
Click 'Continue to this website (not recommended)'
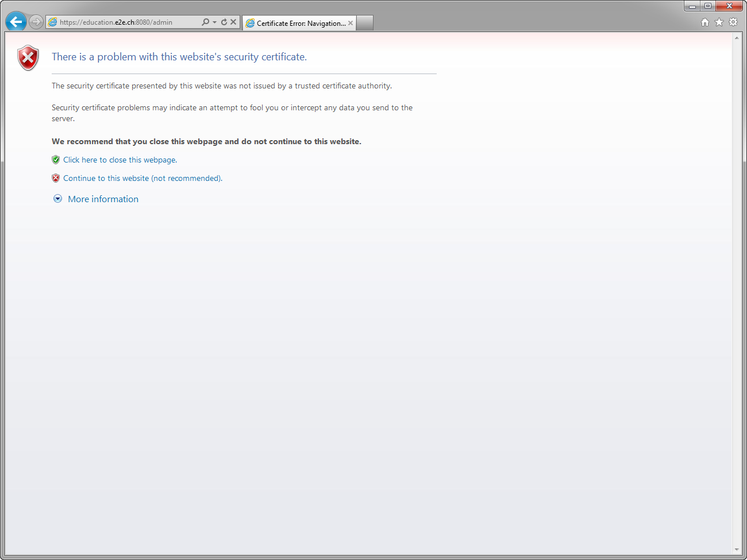point(142,178)
